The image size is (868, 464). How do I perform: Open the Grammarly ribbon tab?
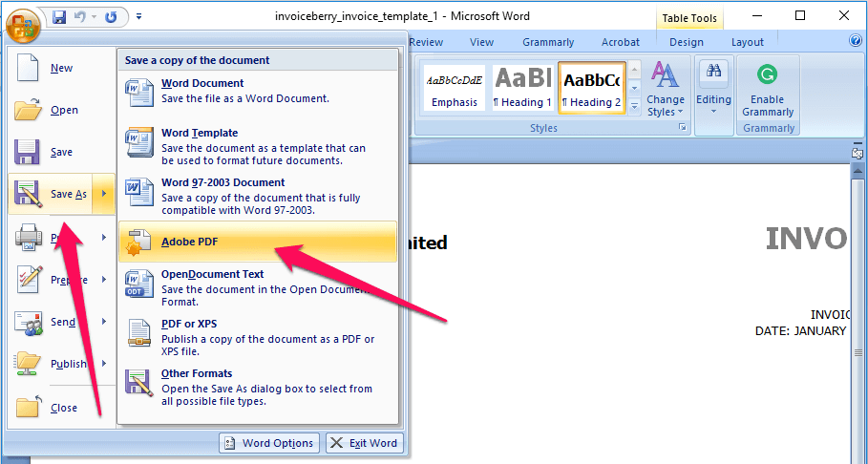pyautogui.click(x=548, y=42)
